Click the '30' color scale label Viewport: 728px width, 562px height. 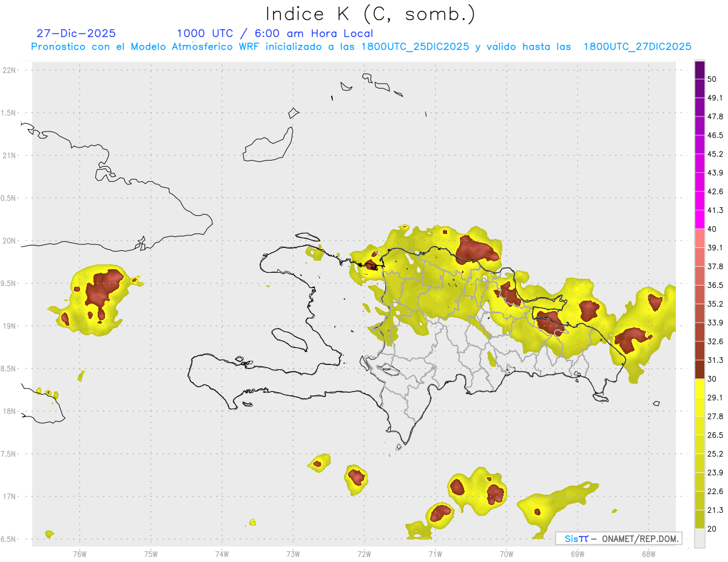(x=712, y=379)
